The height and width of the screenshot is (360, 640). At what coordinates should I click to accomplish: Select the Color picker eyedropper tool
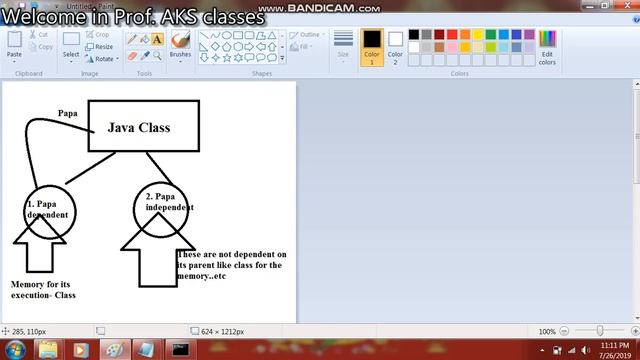(x=144, y=56)
